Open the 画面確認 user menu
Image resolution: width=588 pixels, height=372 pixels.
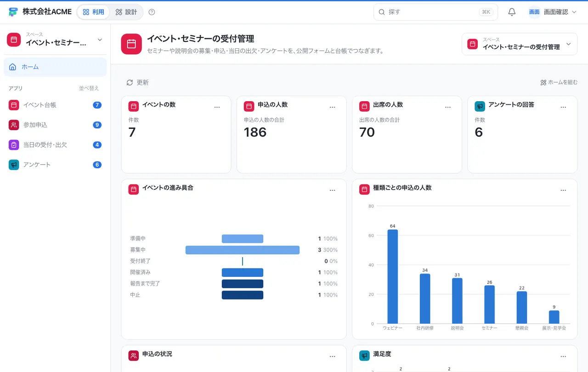click(553, 12)
